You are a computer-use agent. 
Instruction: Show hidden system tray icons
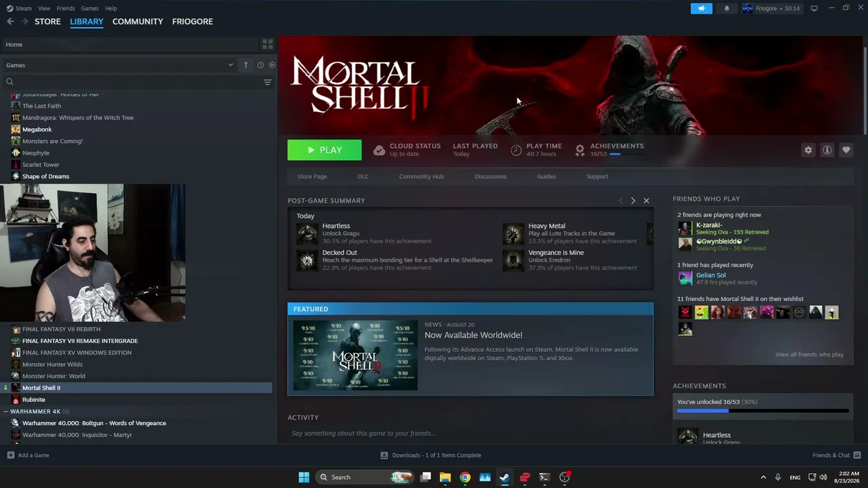tap(764, 477)
